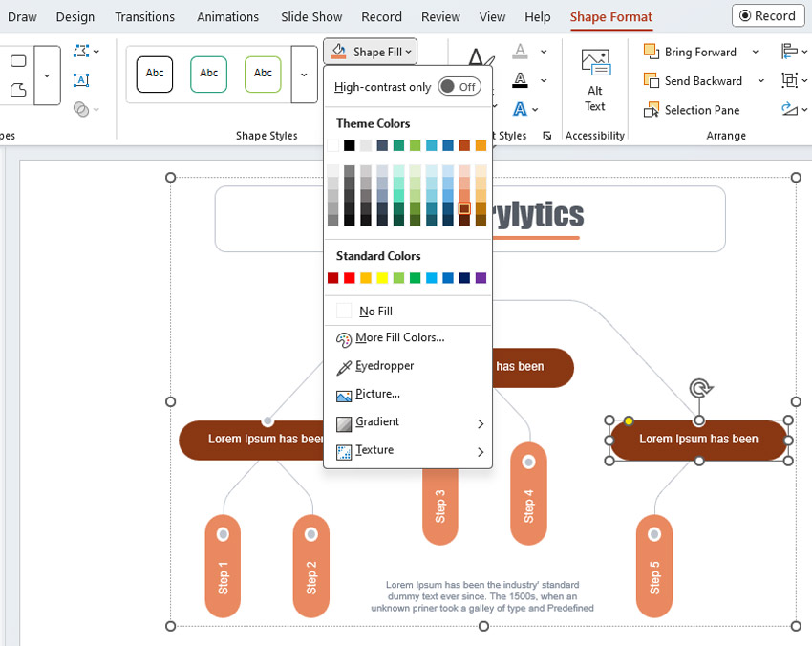Image resolution: width=812 pixels, height=646 pixels.
Task: Choose No Fill option
Action: (x=408, y=311)
